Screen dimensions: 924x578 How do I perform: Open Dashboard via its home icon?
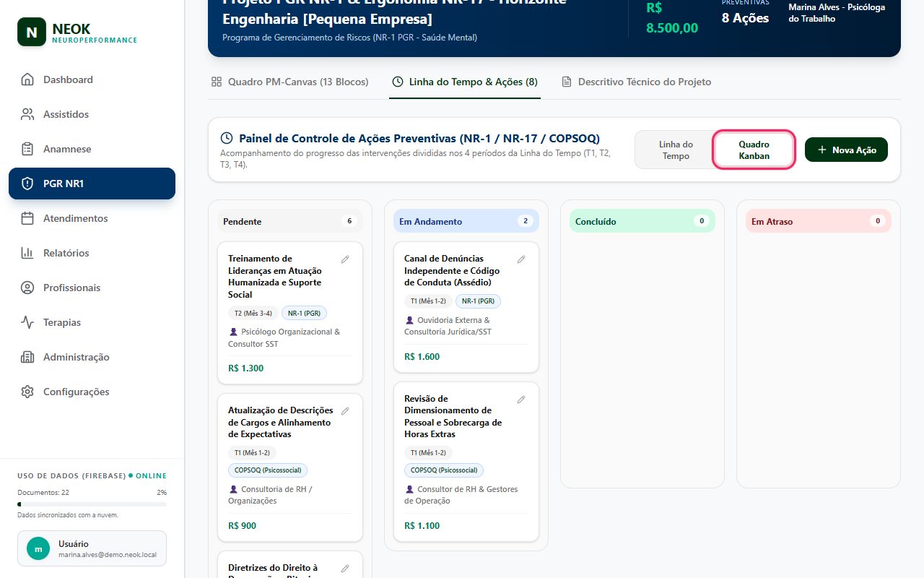click(x=27, y=79)
